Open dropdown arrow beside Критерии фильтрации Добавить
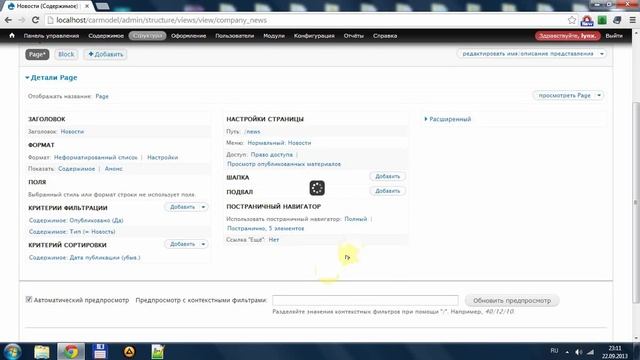This screenshot has width=640, height=360. point(203,207)
